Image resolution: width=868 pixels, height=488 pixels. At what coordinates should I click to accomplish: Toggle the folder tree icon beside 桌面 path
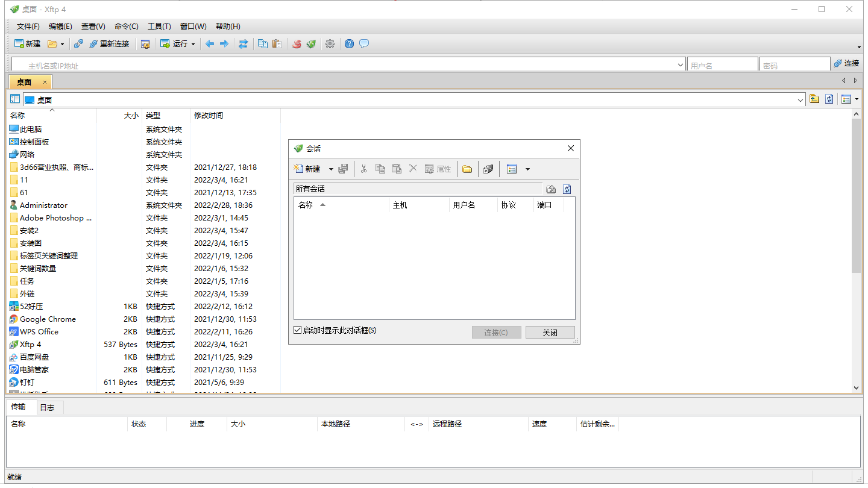tap(15, 99)
